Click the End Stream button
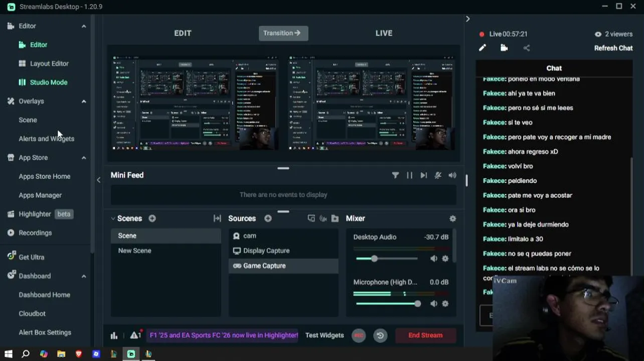 pos(425,335)
